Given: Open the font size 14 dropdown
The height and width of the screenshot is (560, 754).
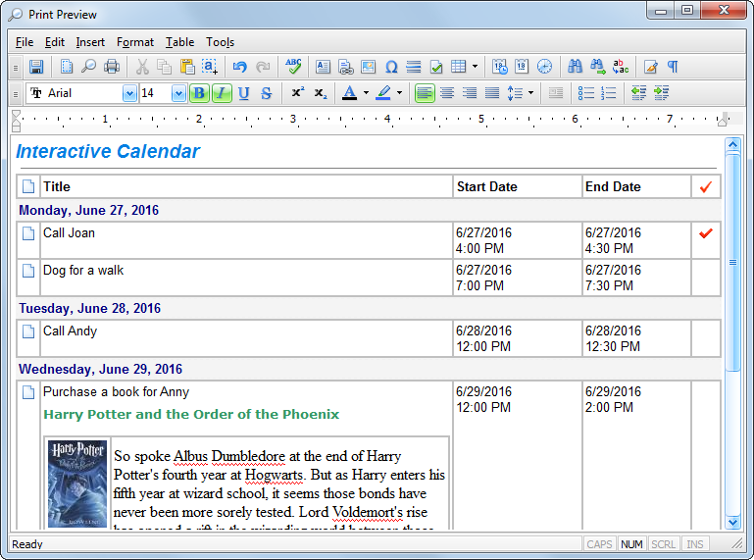Looking at the screenshot, I should 178,93.
